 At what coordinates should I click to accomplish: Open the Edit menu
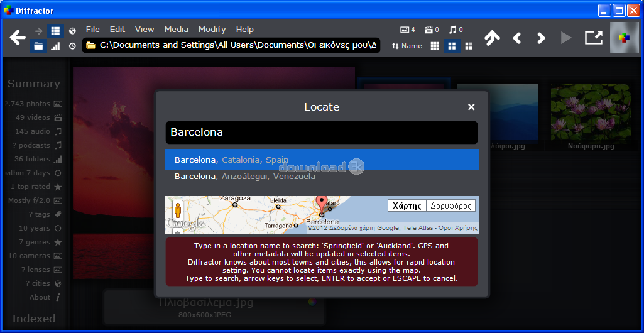pos(117,29)
